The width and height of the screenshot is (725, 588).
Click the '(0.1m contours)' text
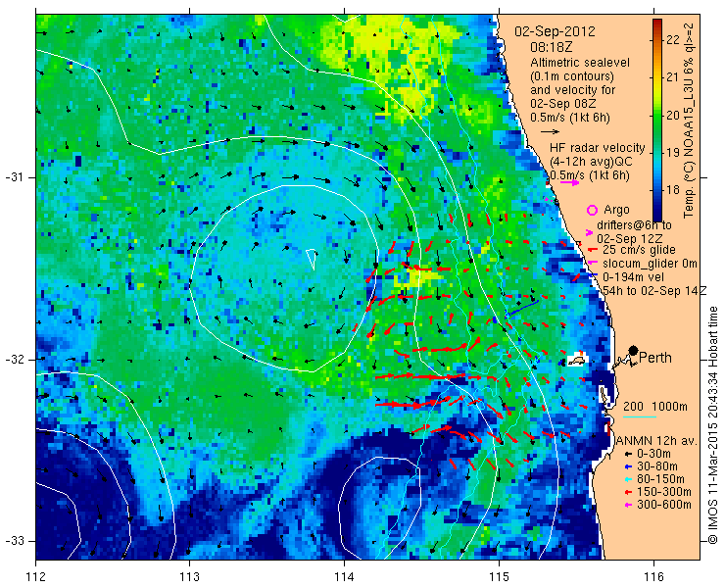tap(572, 75)
